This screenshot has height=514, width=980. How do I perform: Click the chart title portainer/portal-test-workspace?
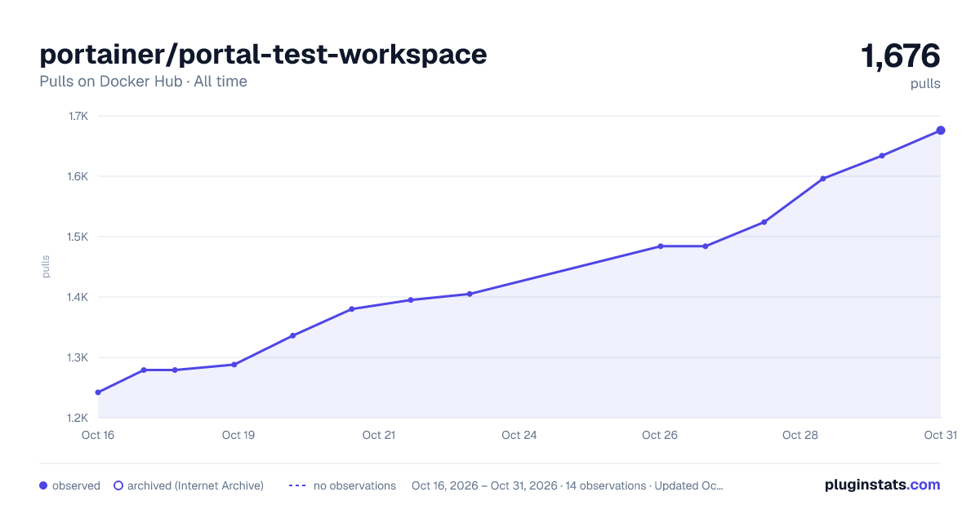click(x=263, y=54)
